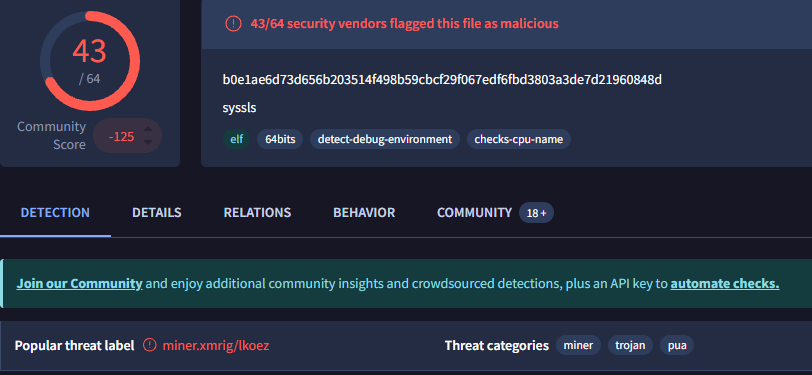The image size is (812, 375).
Task: Click the miner.xmrig/lkoez threat label
Action: point(216,345)
